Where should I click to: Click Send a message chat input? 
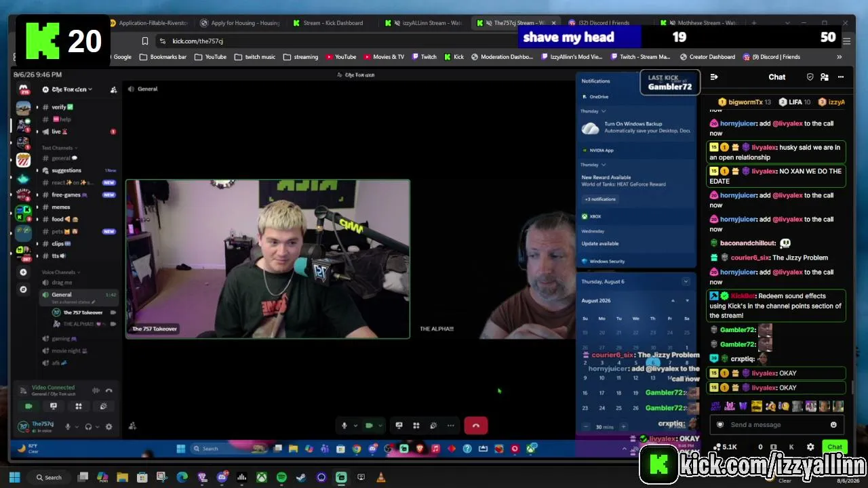[x=776, y=425]
